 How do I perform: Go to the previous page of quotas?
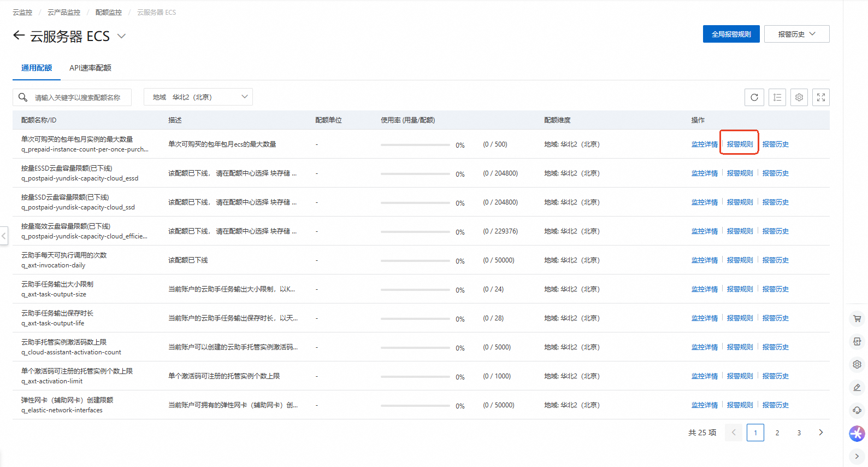(734, 433)
